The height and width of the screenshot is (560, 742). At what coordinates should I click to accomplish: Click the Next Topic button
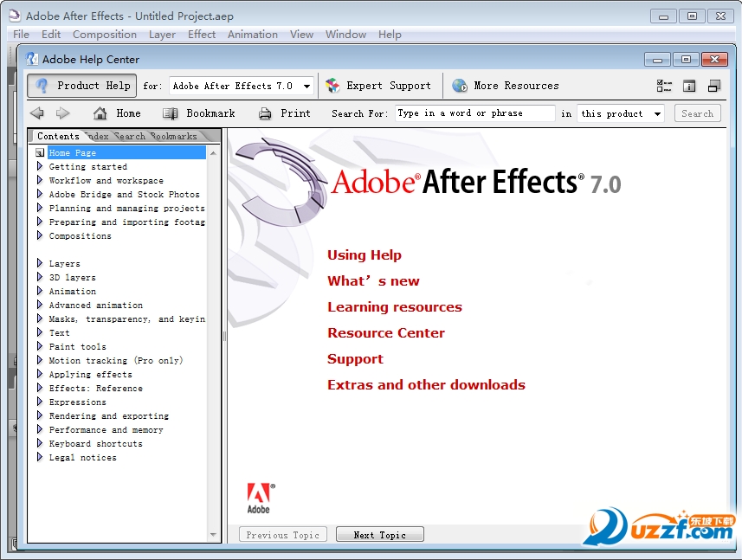pos(380,534)
